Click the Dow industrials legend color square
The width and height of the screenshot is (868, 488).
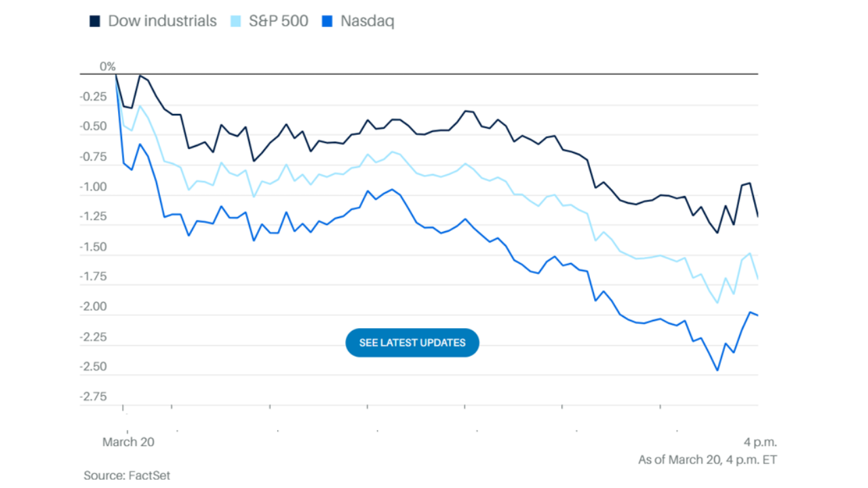click(x=95, y=22)
